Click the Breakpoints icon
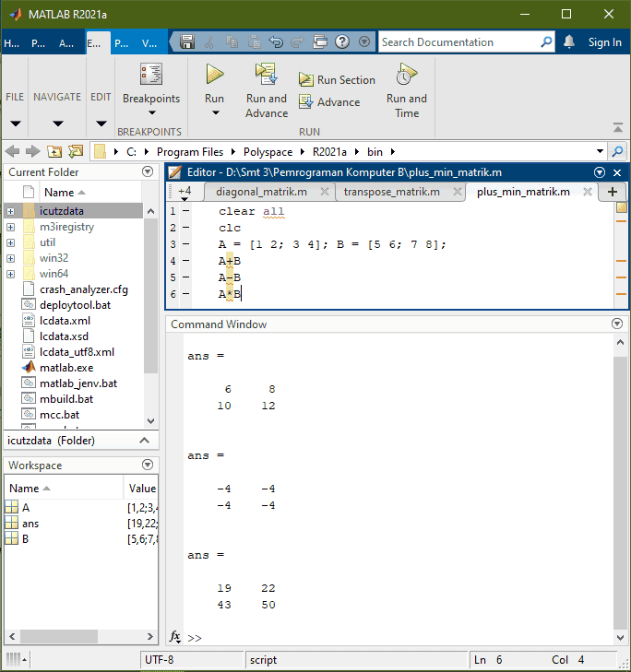This screenshot has width=631, height=672. (151, 74)
